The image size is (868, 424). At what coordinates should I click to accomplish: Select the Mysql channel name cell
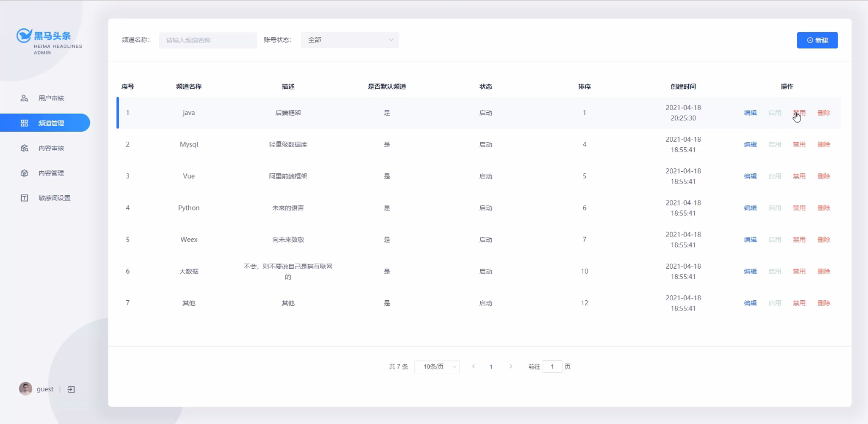pos(189,144)
